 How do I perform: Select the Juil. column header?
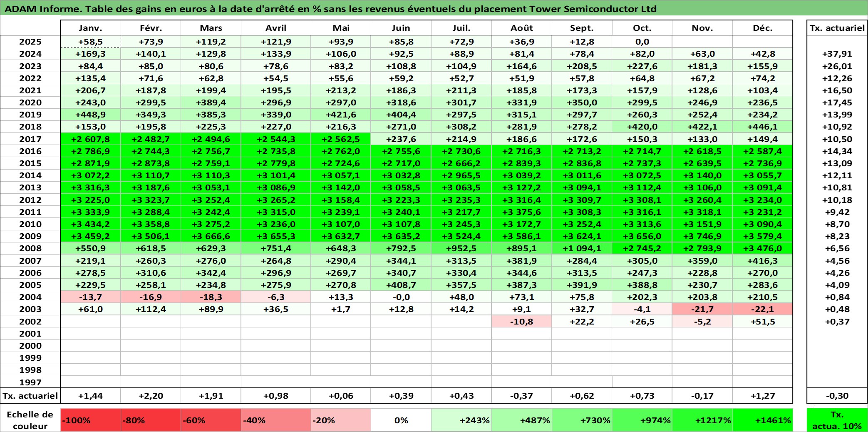pos(461,28)
